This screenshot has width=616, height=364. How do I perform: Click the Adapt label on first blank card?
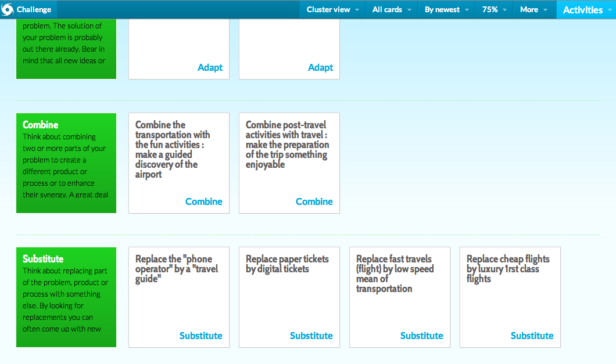point(210,67)
